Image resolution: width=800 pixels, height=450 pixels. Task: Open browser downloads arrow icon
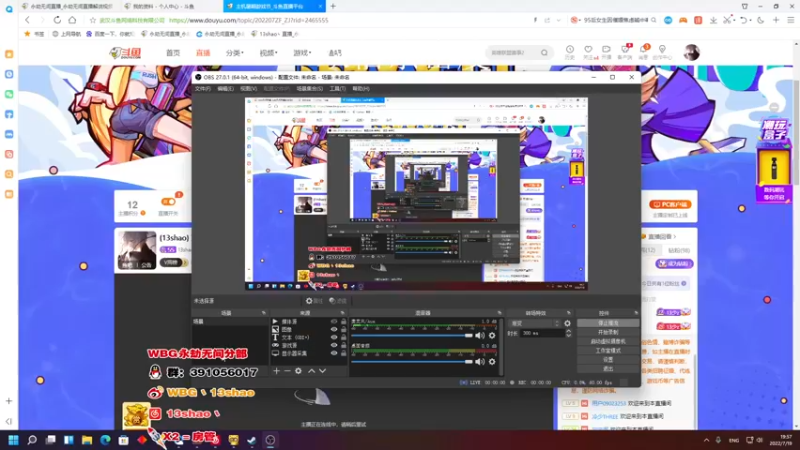pyautogui.click(x=713, y=20)
